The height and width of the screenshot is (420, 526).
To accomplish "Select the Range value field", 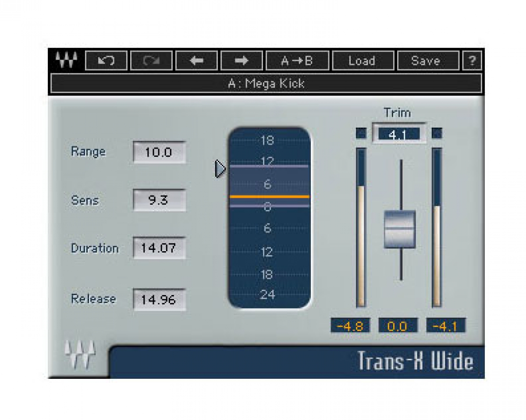I will click(x=159, y=153).
